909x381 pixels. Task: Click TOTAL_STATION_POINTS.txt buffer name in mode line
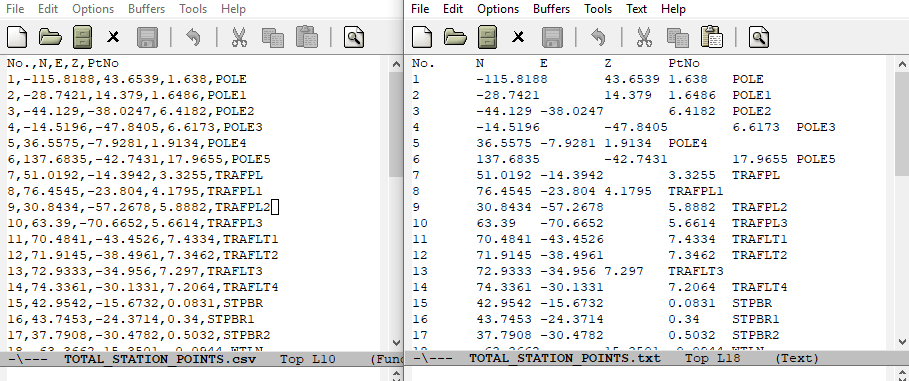click(x=565, y=358)
